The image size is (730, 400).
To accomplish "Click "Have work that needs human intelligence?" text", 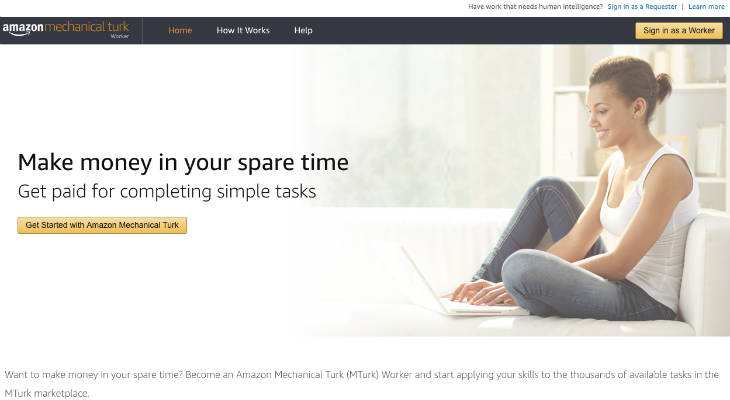I will point(535,7).
